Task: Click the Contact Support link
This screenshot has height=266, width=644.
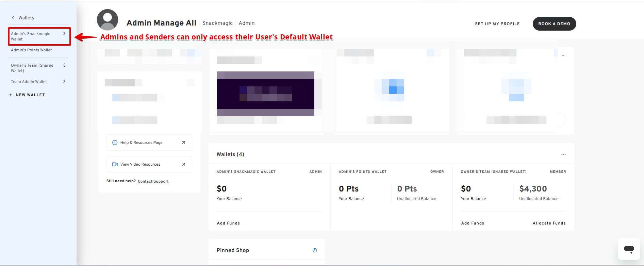Action: pyautogui.click(x=153, y=181)
